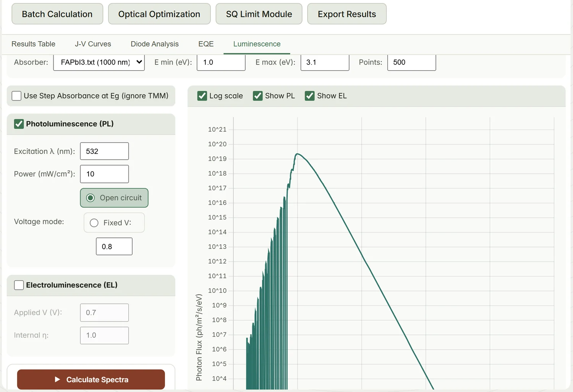Image resolution: width=573 pixels, height=392 pixels.
Task: Toggle the Log scale checkbox
Action: [202, 96]
